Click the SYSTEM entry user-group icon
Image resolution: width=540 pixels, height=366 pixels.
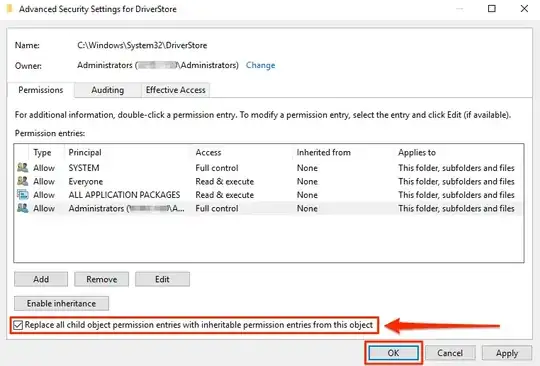[x=23, y=168]
